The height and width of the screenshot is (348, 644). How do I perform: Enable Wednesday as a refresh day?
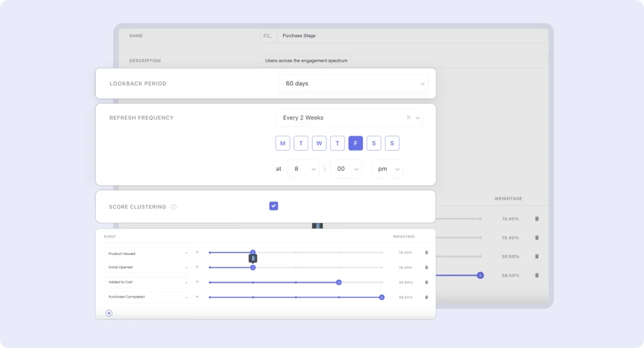[x=319, y=143]
